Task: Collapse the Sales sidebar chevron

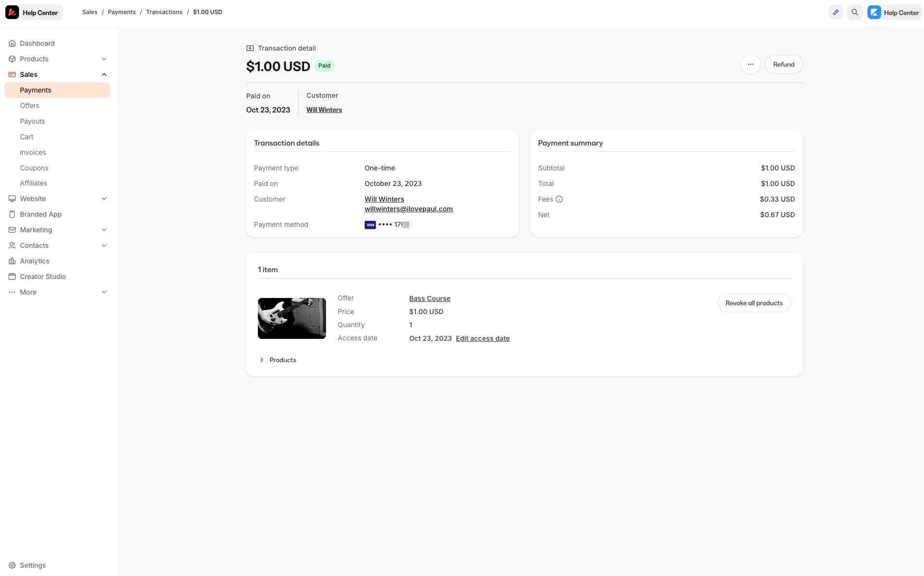Action: click(x=104, y=74)
